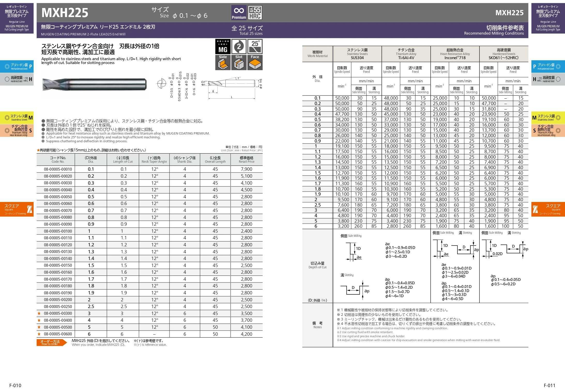This screenshot has width=565, height=392.
Task: Click the left orange Square coating tab
Action: (17, 209)
